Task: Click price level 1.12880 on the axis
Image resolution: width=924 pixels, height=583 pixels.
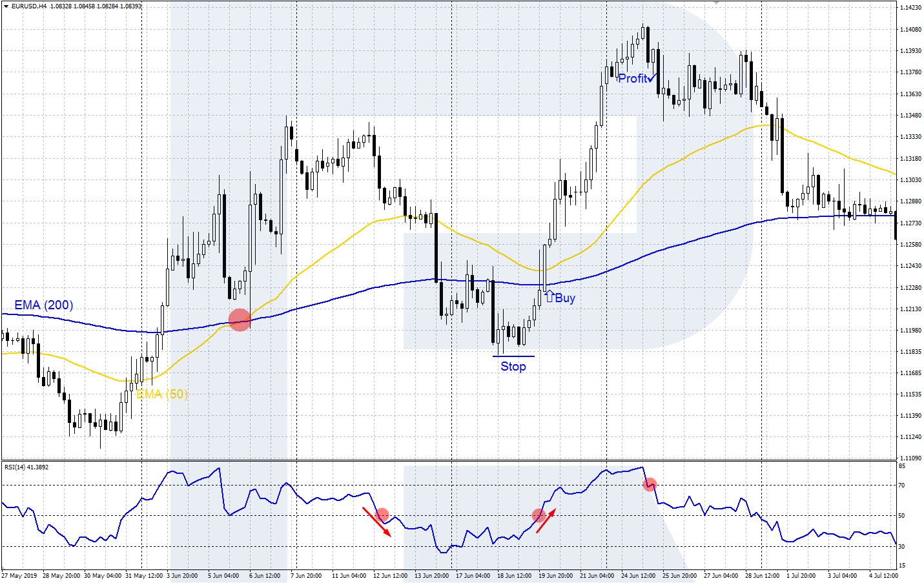Action: tap(910, 201)
